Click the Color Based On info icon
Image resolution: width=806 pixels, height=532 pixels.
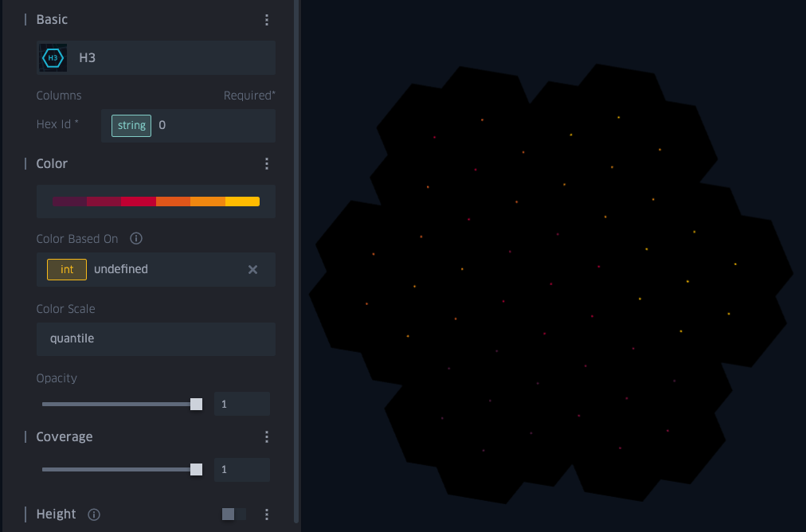135,238
